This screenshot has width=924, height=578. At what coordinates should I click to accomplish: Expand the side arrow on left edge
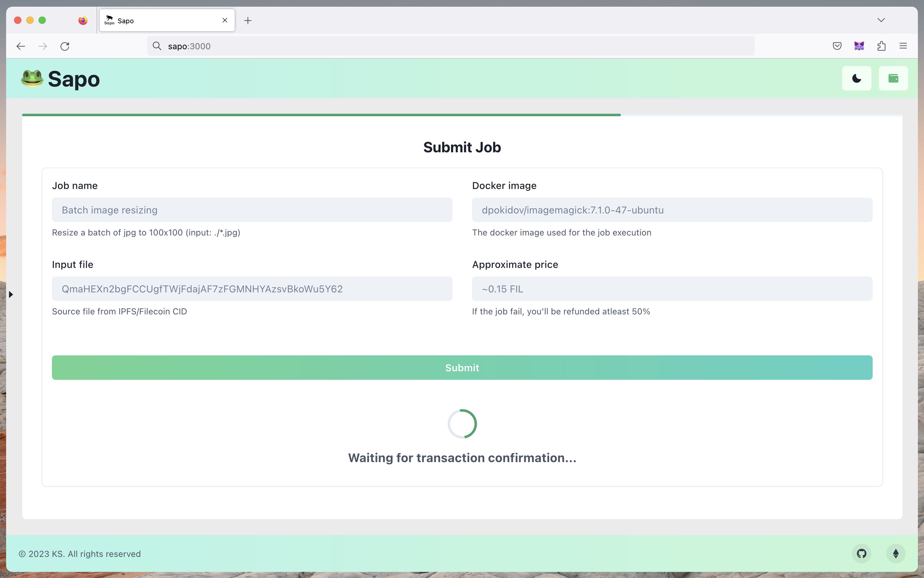(x=11, y=294)
